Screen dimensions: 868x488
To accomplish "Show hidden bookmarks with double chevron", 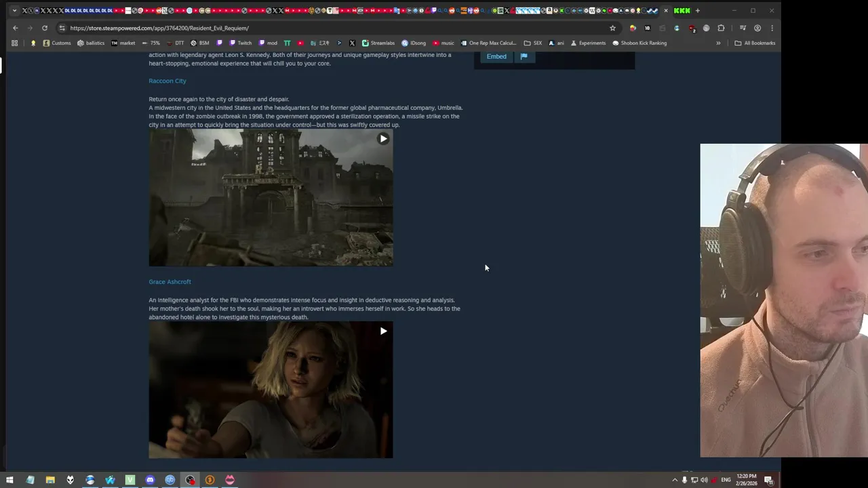I will click(718, 43).
